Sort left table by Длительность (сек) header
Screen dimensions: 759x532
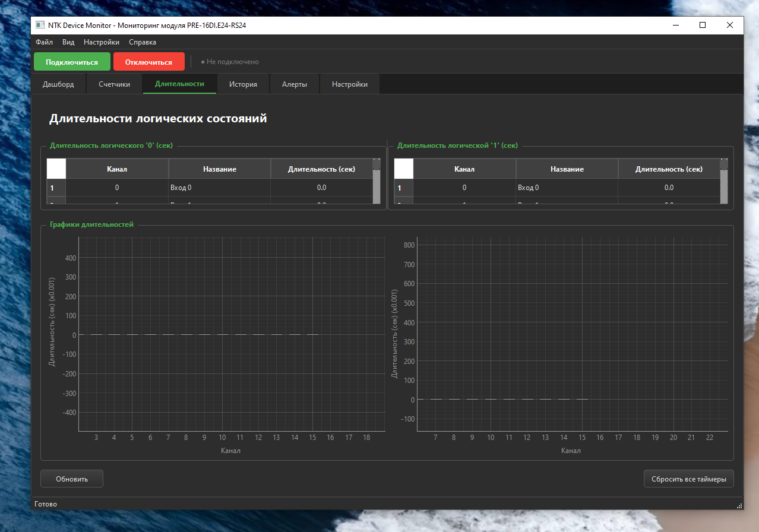pos(321,169)
